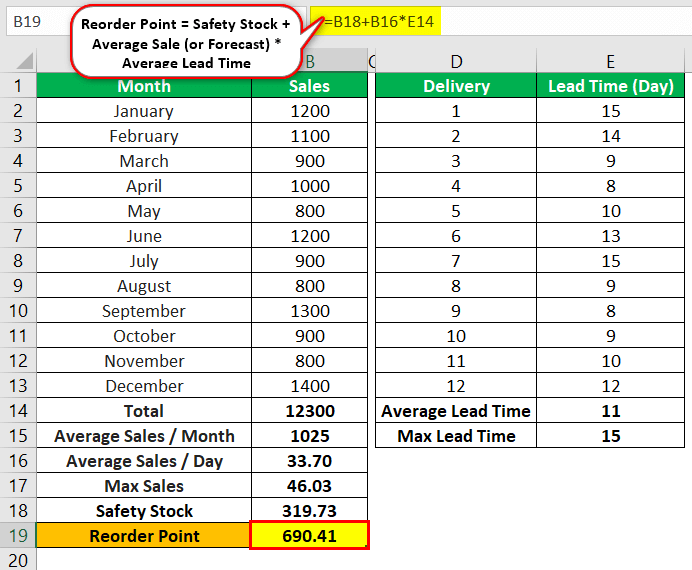Viewport: 692px width, 570px height.
Task: Click Average Sales / Day label
Action: tap(144, 461)
